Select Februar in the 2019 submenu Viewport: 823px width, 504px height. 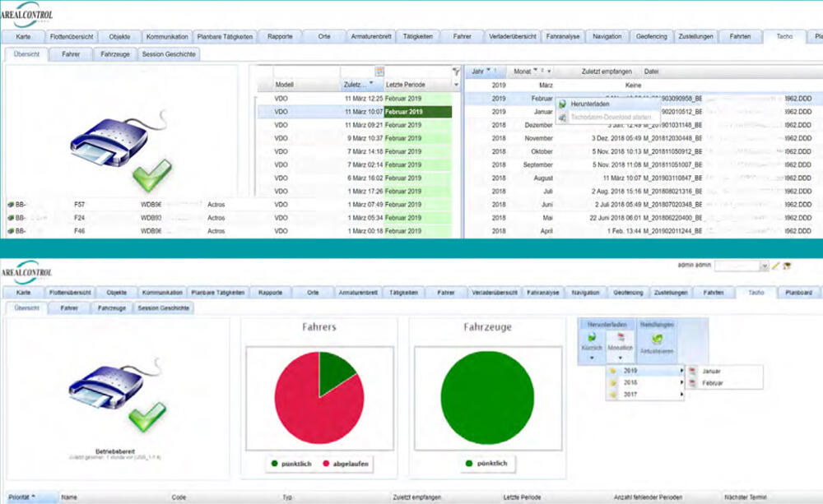tap(713, 383)
